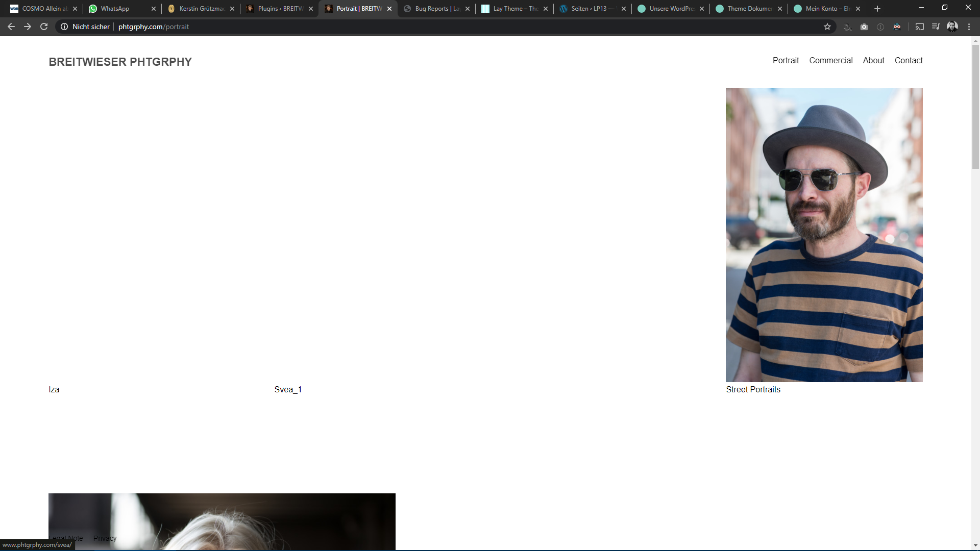Switch to the WhatsApp tab

pos(115,9)
